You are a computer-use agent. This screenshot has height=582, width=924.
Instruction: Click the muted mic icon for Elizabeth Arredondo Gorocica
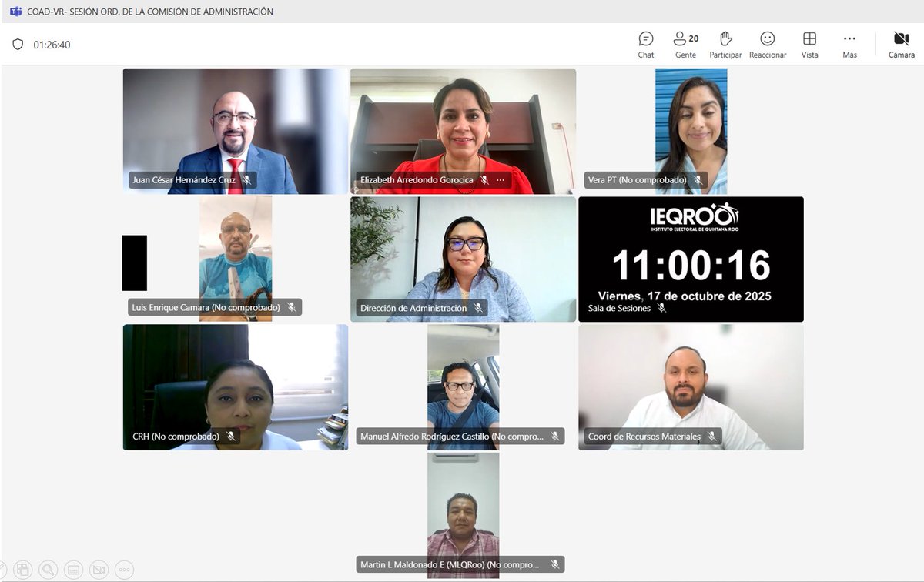pyautogui.click(x=484, y=180)
